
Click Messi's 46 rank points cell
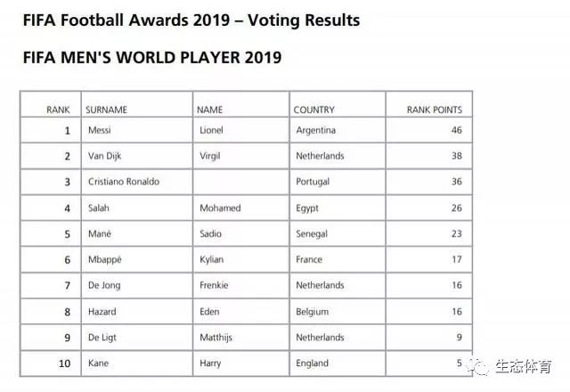pyautogui.click(x=429, y=130)
